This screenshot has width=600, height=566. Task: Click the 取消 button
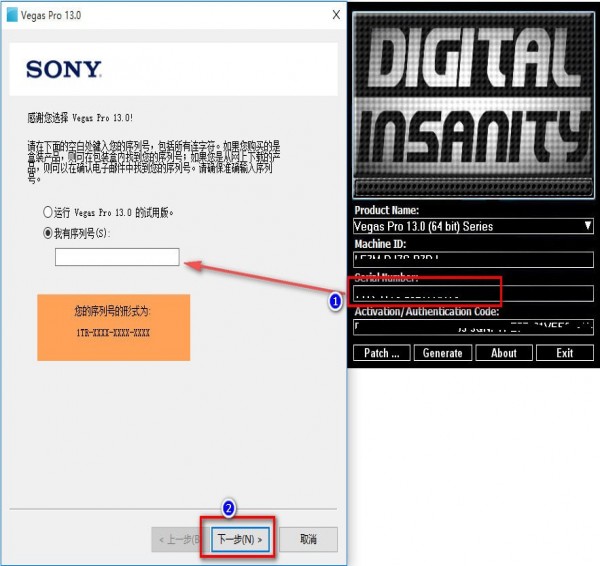pyautogui.click(x=308, y=540)
